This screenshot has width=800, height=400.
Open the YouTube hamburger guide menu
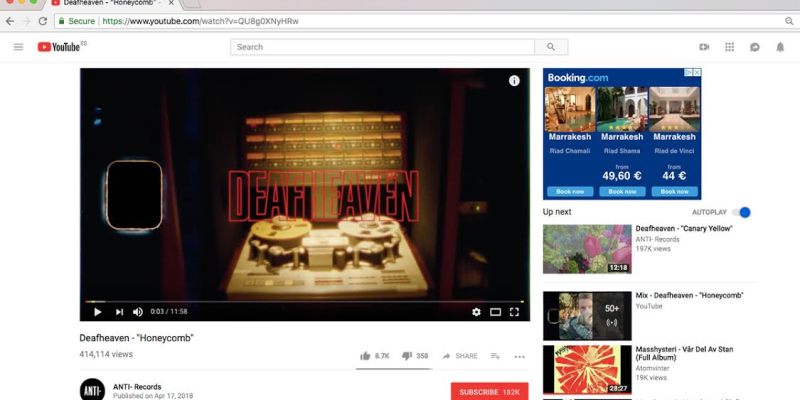pos(18,47)
